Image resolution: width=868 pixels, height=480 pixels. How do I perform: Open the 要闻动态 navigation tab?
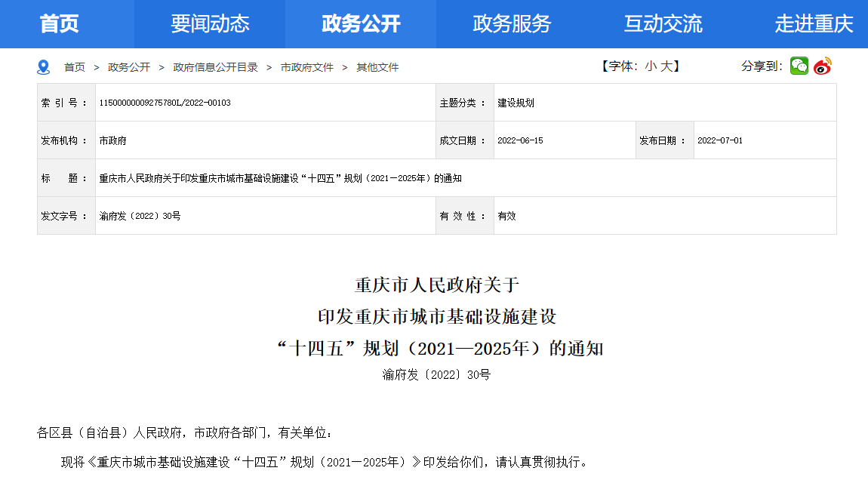pyautogui.click(x=210, y=24)
